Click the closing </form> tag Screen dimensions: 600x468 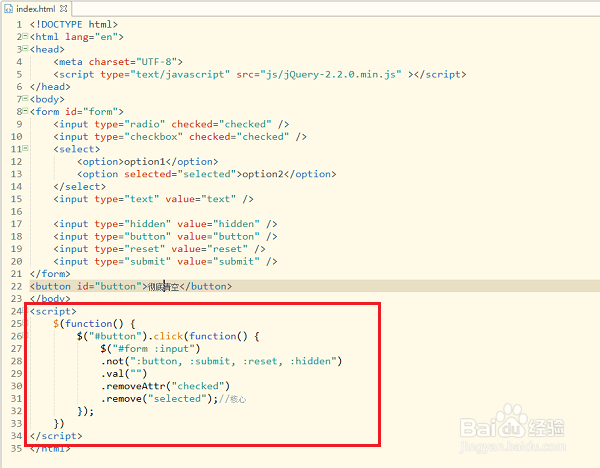coord(50,274)
